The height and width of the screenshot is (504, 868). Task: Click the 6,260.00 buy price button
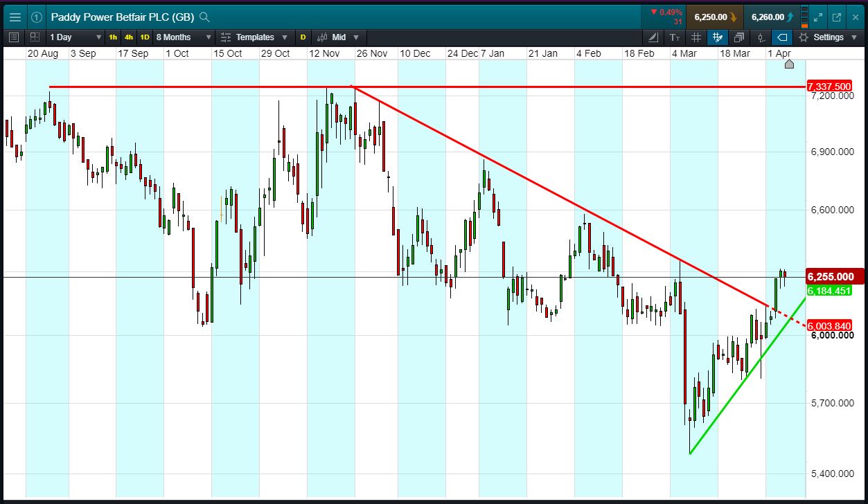click(772, 17)
